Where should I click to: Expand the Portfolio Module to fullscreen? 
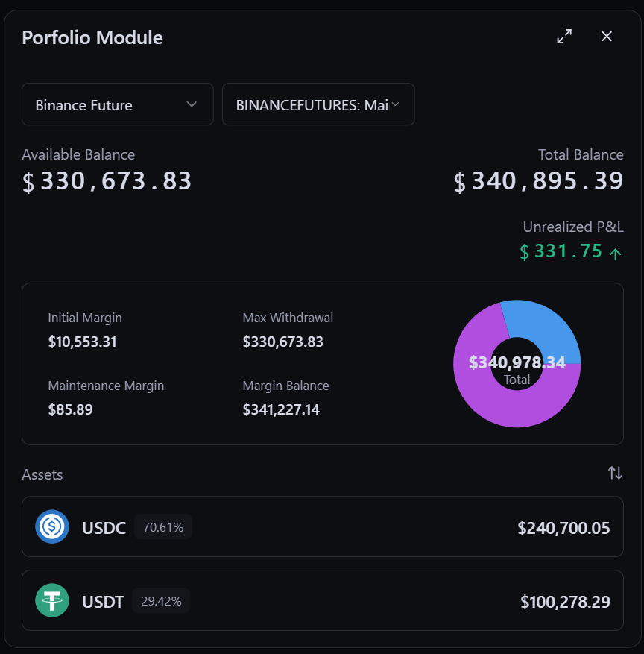564,37
